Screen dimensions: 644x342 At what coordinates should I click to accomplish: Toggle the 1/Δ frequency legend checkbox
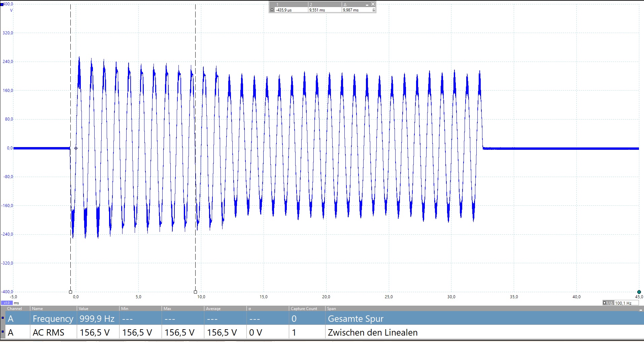pyautogui.click(x=605, y=303)
